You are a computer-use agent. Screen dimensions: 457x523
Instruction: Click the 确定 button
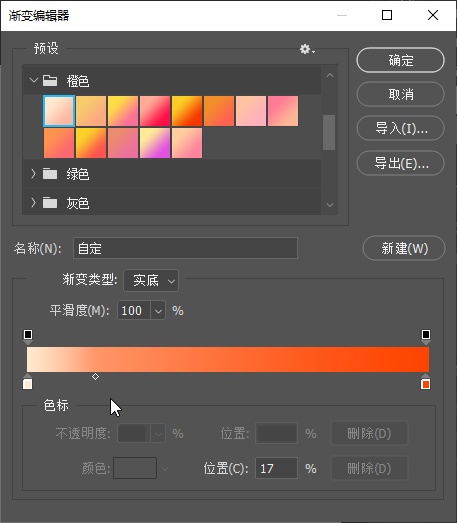pos(401,60)
